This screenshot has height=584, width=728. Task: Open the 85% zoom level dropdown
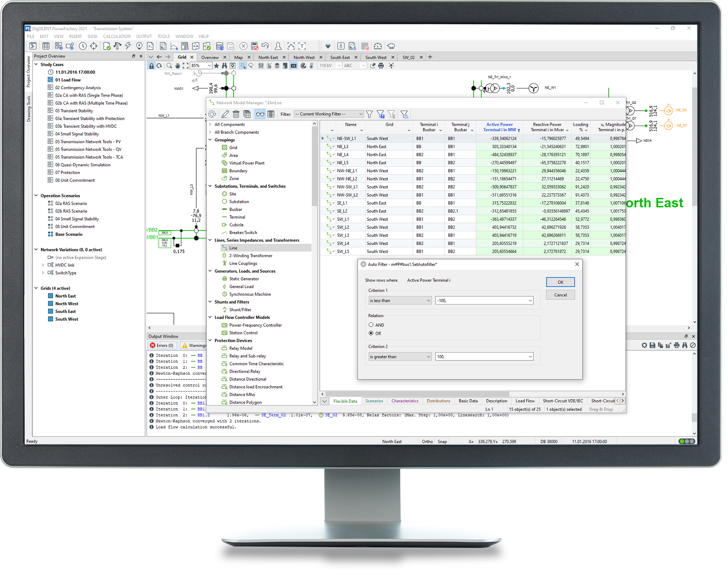pyautogui.click(x=201, y=66)
